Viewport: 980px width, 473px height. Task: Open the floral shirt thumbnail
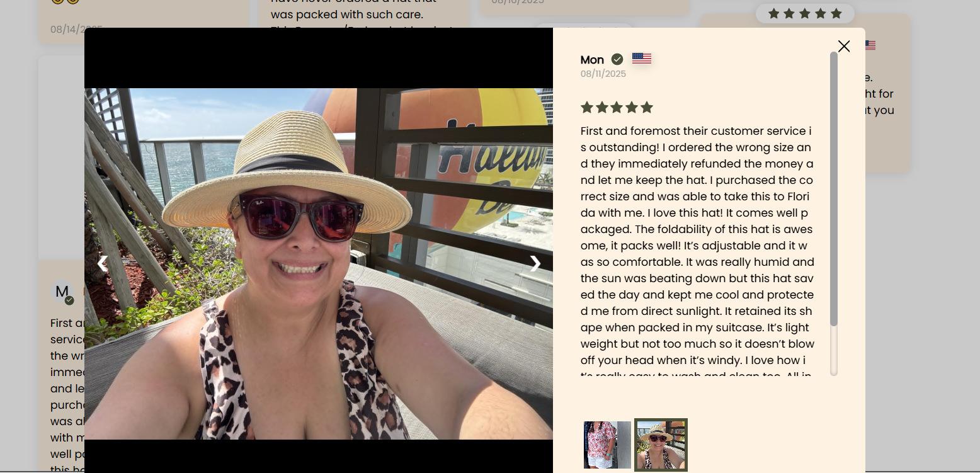click(607, 445)
